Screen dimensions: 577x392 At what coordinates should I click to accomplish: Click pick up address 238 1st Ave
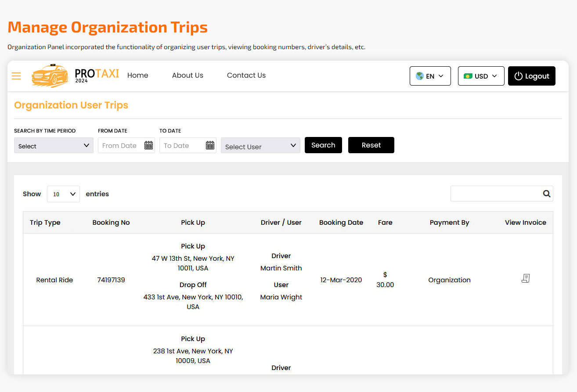click(x=193, y=356)
